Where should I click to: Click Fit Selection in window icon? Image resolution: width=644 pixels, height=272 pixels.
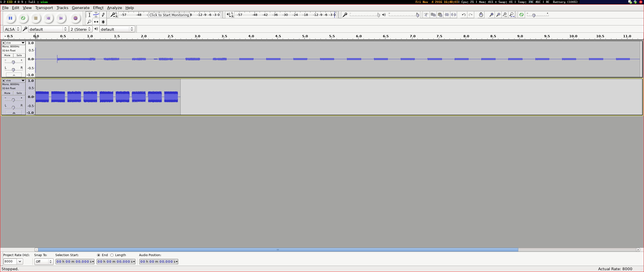505,15
